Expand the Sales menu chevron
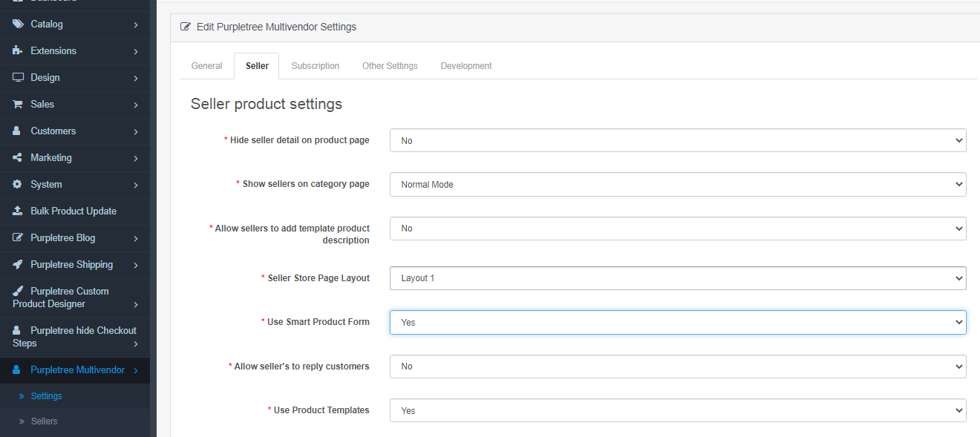 tap(136, 105)
